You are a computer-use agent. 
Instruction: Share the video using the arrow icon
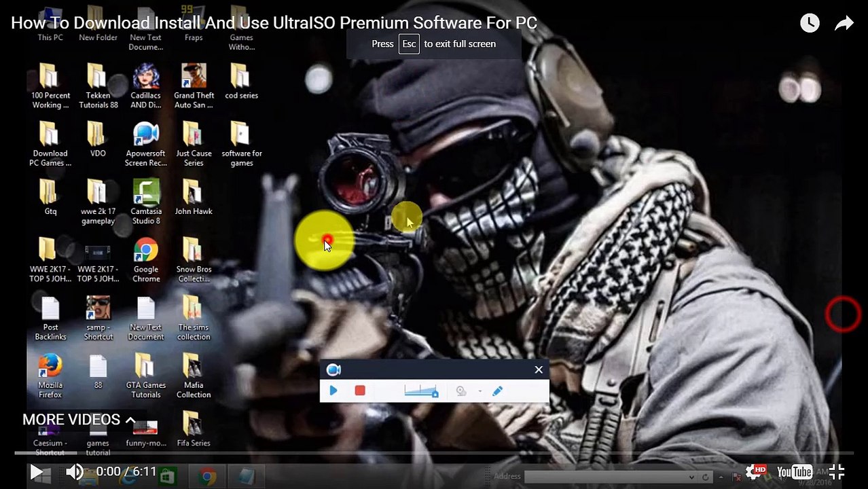[844, 23]
